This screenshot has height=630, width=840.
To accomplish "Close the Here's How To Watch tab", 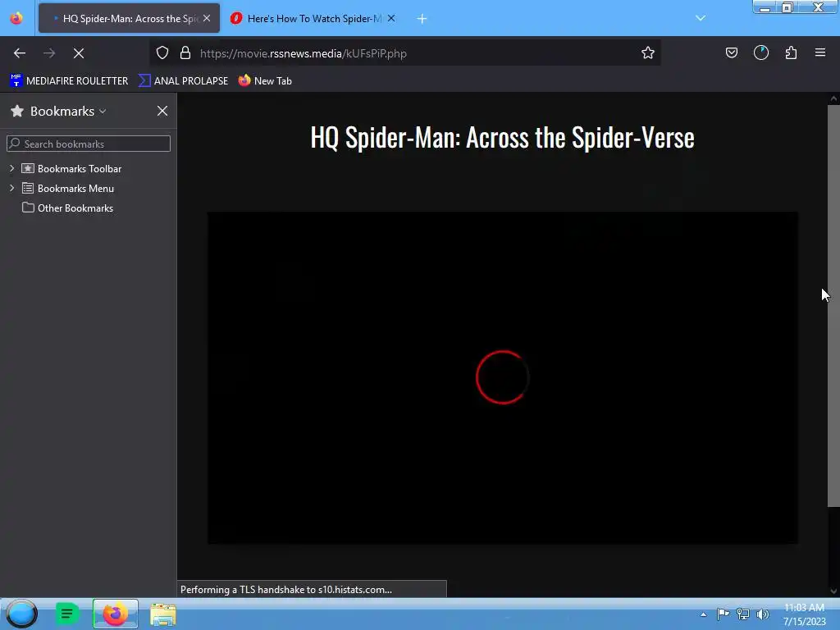I will point(391,18).
